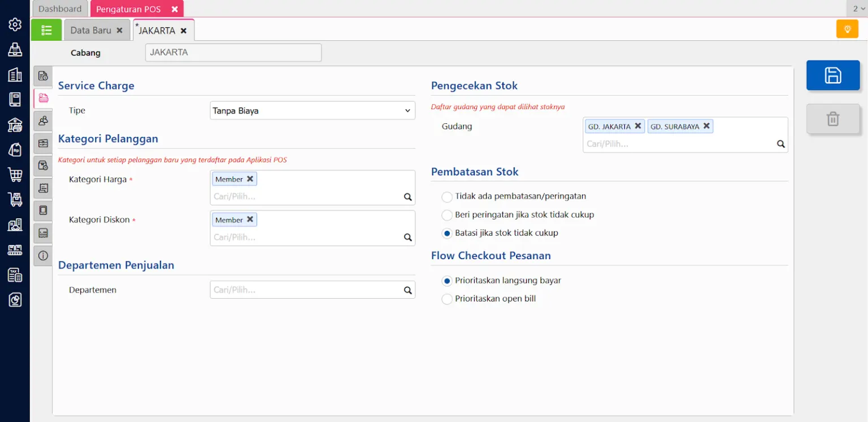Open the Tipe service charge dropdown
Viewport: 868px width, 422px height.
pos(312,111)
